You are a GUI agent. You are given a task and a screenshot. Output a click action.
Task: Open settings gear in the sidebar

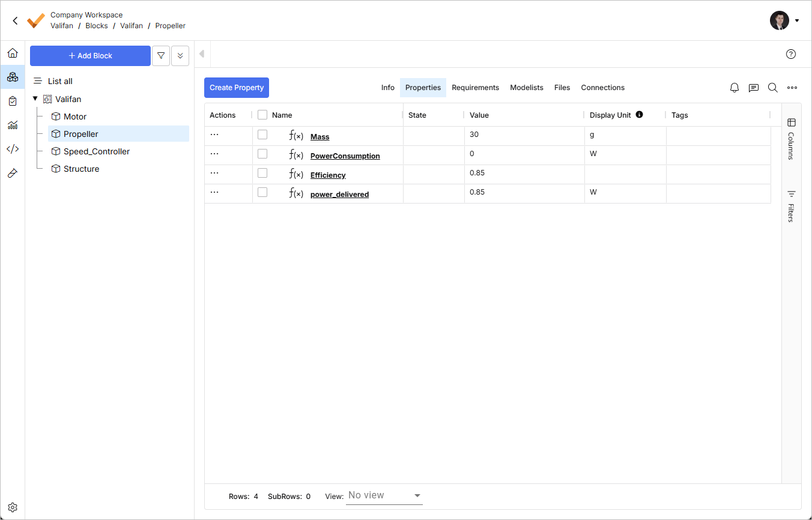tap(13, 507)
